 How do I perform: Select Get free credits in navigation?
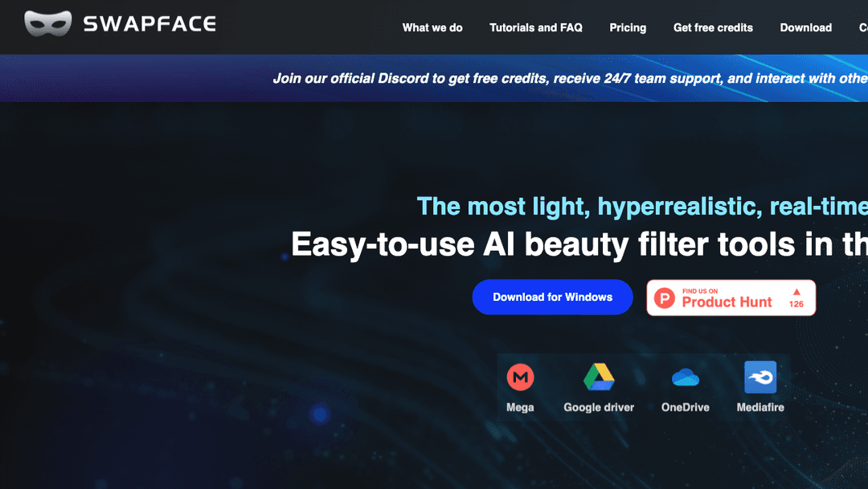(713, 27)
